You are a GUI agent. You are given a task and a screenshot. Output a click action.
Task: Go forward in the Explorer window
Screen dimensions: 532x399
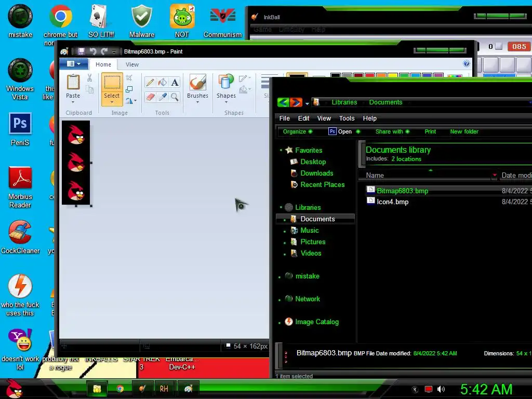(x=296, y=102)
